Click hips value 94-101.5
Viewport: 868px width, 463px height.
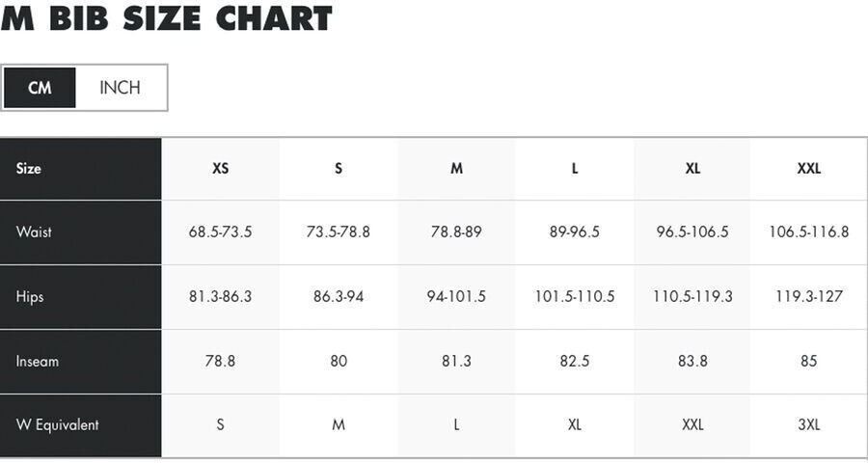tap(456, 296)
